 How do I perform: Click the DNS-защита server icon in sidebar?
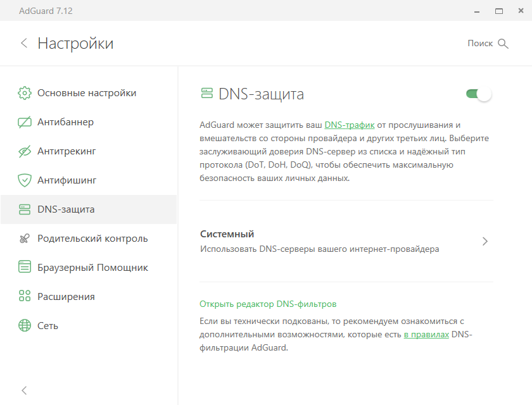point(25,209)
